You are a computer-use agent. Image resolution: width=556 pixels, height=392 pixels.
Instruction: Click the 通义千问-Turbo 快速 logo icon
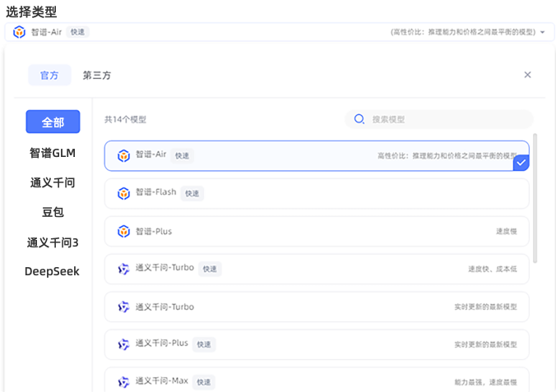coord(123,269)
